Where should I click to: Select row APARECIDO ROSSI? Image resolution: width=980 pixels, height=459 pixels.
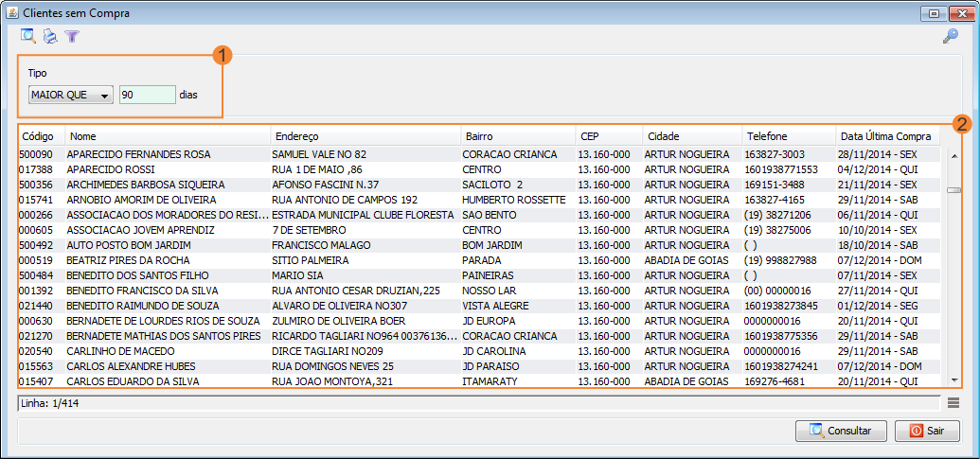pyautogui.click(x=479, y=169)
